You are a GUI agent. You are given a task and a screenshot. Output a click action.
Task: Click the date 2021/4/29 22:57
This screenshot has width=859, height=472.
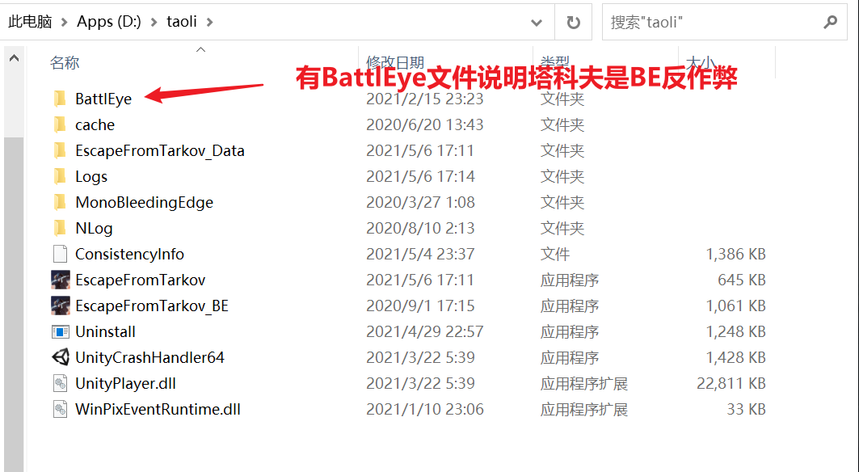tap(425, 331)
